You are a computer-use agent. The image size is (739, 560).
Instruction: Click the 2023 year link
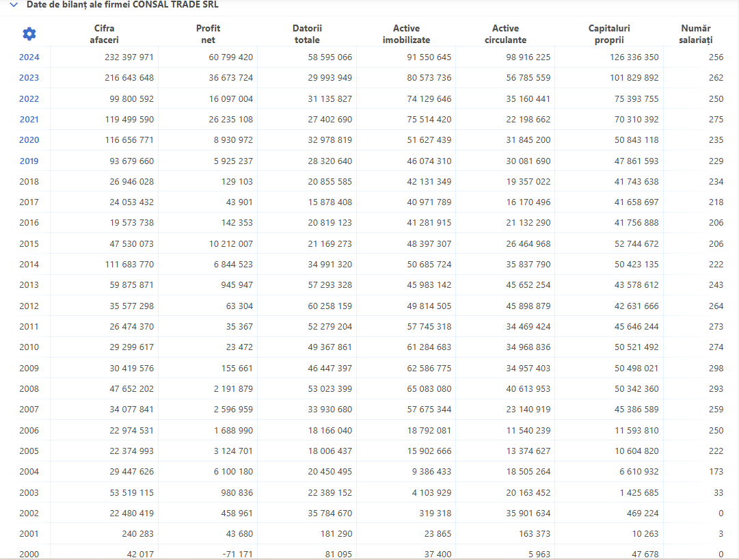[x=29, y=78]
